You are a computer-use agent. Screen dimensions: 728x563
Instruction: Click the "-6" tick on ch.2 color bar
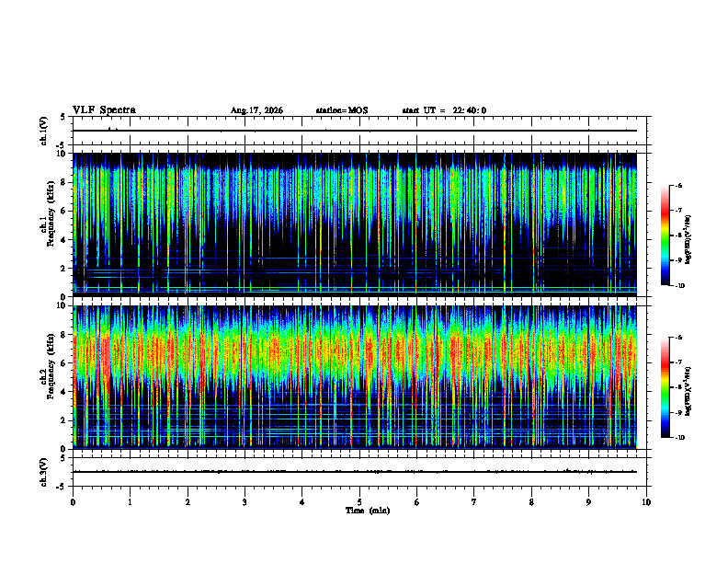tap(678, 338)
